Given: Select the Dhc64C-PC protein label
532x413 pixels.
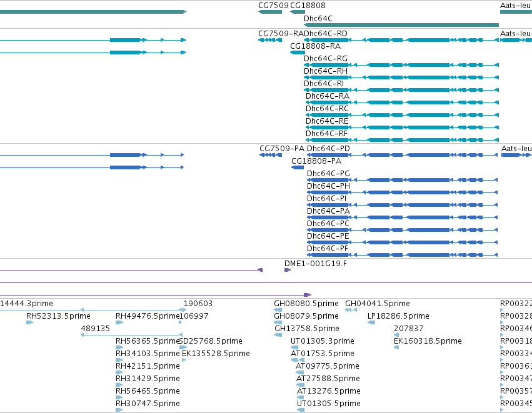Looking at the screenshot, I should [x=328, y=224].
